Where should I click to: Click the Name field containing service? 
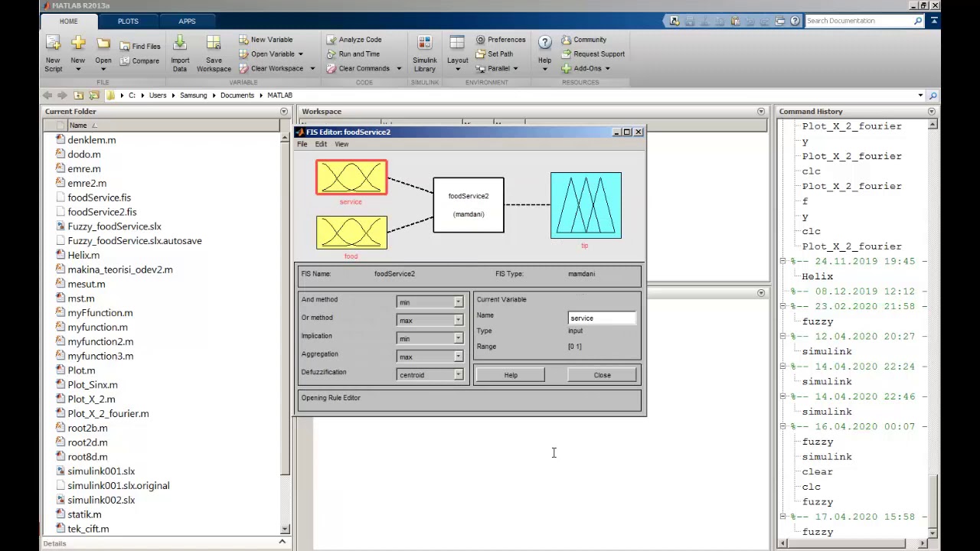coord(602,318)
